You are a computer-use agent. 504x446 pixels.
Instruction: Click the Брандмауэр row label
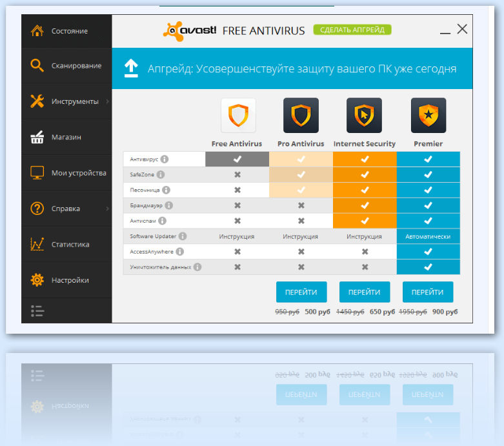tap(146, 205)
